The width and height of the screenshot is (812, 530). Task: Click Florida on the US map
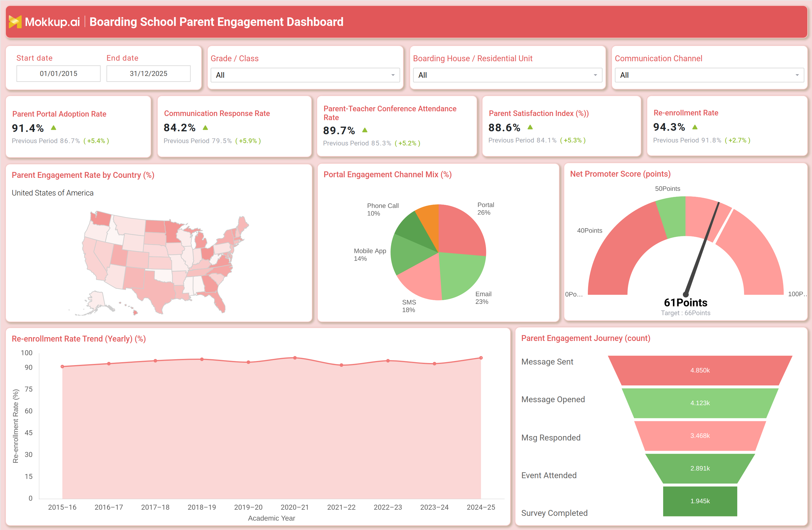coord(217,300)
